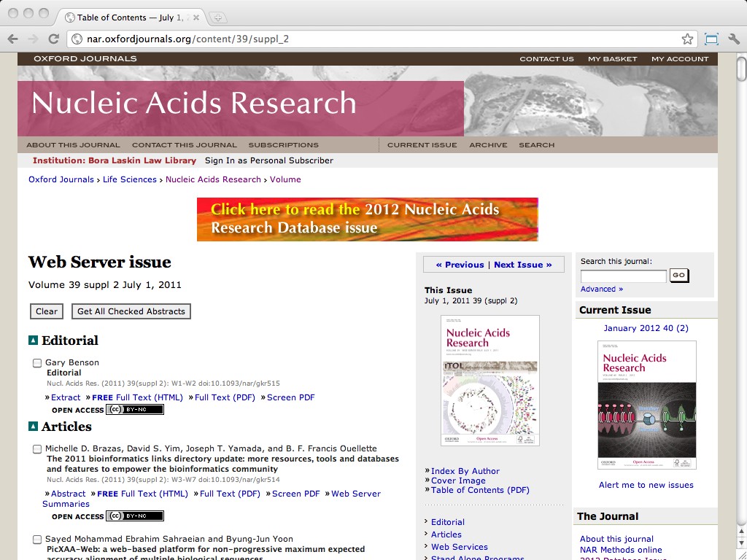Click the blue screen-capture extension icon
Screen dimensions: 747x560
(x=711, y=39)
